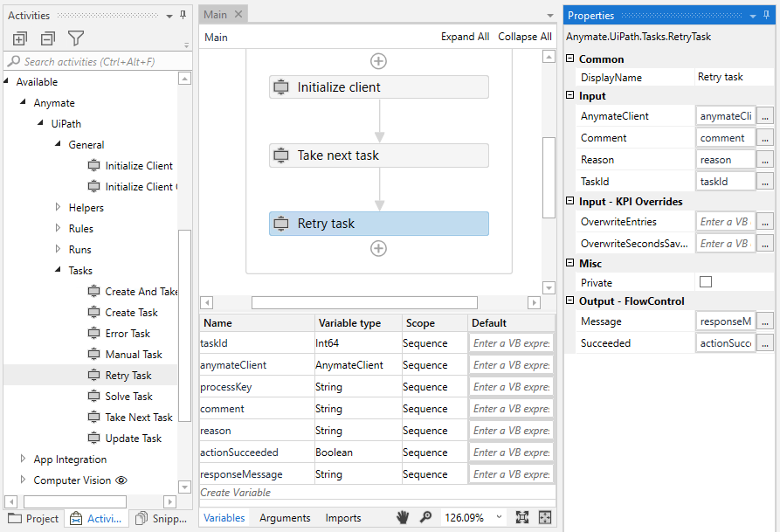Open expression editor for AnymateClient
Viewport: 780px width, 532px height.
click(765, 115)
